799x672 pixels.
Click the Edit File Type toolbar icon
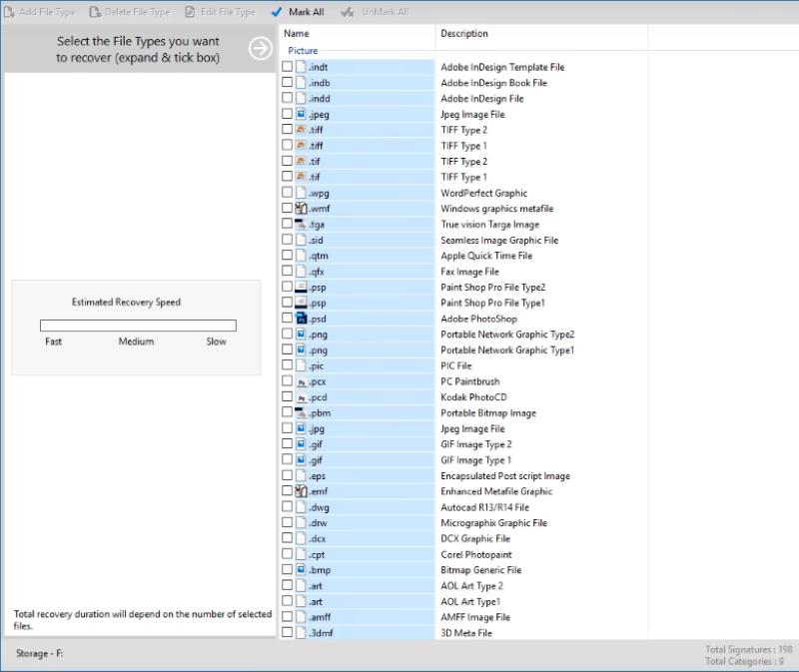pos(190,12)
